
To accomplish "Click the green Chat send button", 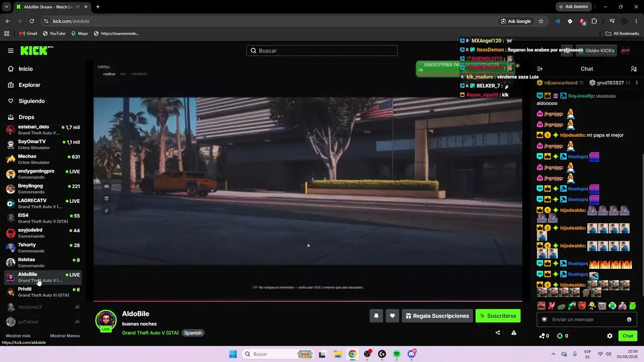I will [x=628, y=336].
